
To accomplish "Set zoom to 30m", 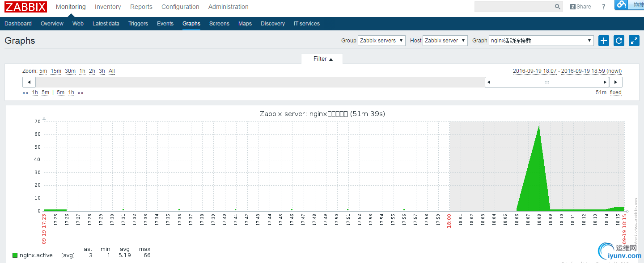I will (x=70, y=71).
